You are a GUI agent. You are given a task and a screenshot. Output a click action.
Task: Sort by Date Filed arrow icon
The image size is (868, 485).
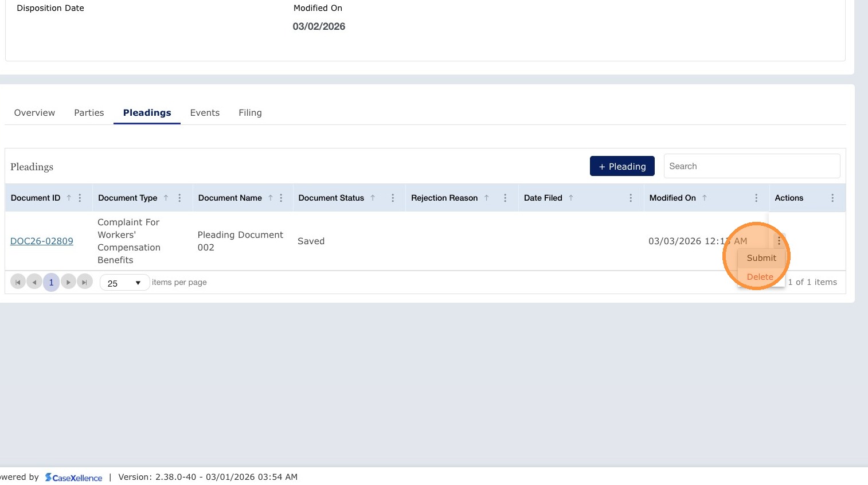(x=571, y=198)
